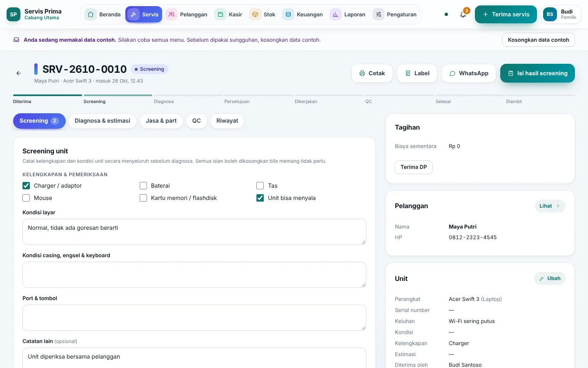The height and width of the screenshot is (368, 588).
Task: Select the QC tab
Action: pyautogui.click(x=196, y=121)
